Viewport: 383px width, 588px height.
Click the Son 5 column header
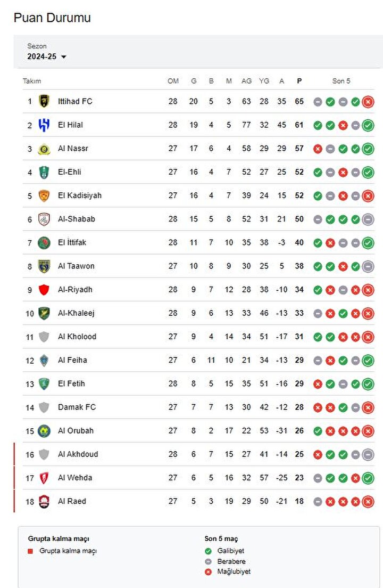click(x=341, y=81)
